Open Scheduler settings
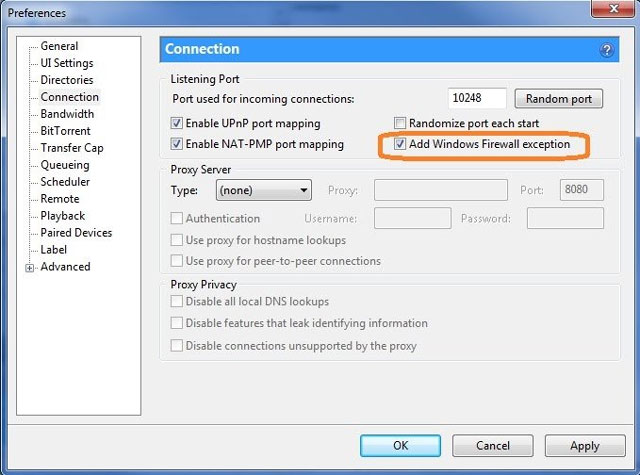This screenshot has width=640, height=475. point(65,182)
